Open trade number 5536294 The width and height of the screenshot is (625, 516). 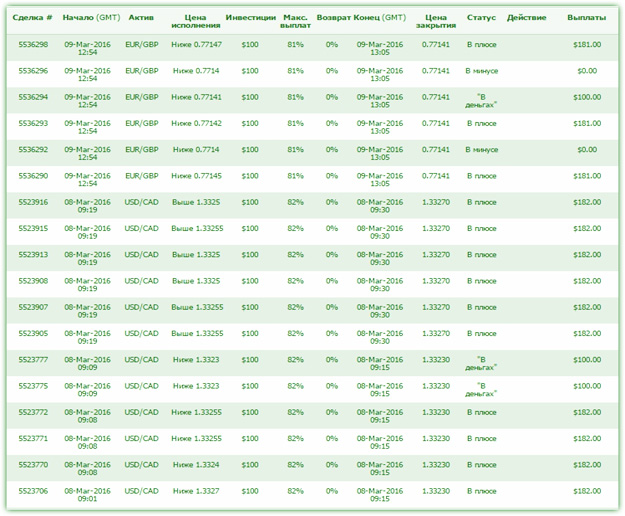(33, 97)
